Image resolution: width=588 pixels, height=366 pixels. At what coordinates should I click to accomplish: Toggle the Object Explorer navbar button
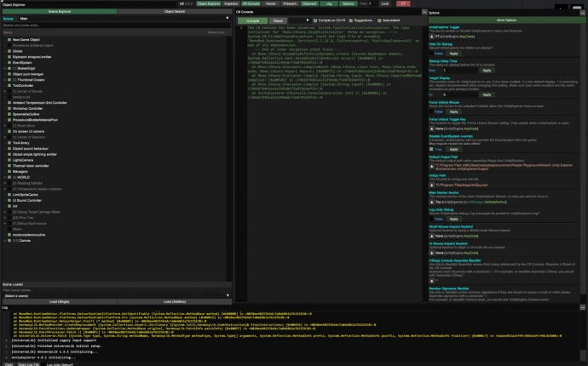click(209, 3)
